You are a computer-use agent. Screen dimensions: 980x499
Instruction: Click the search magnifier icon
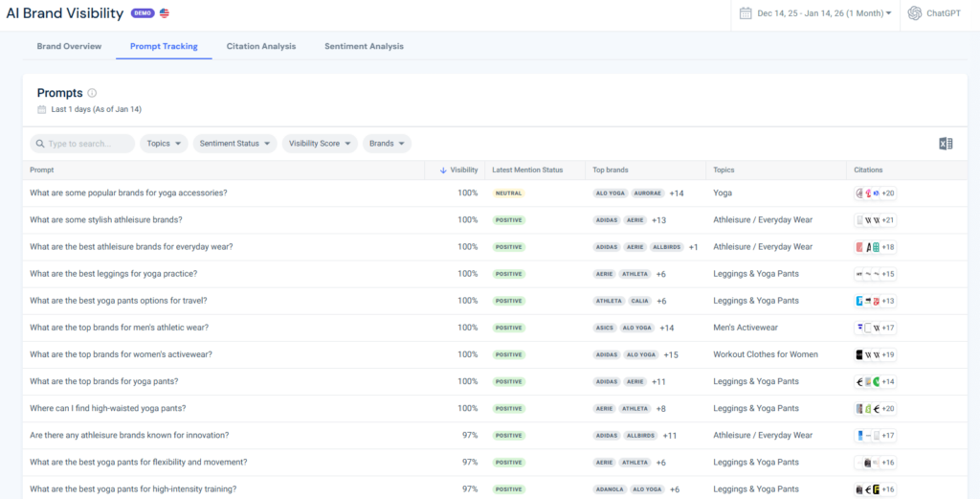coord(39,144)
